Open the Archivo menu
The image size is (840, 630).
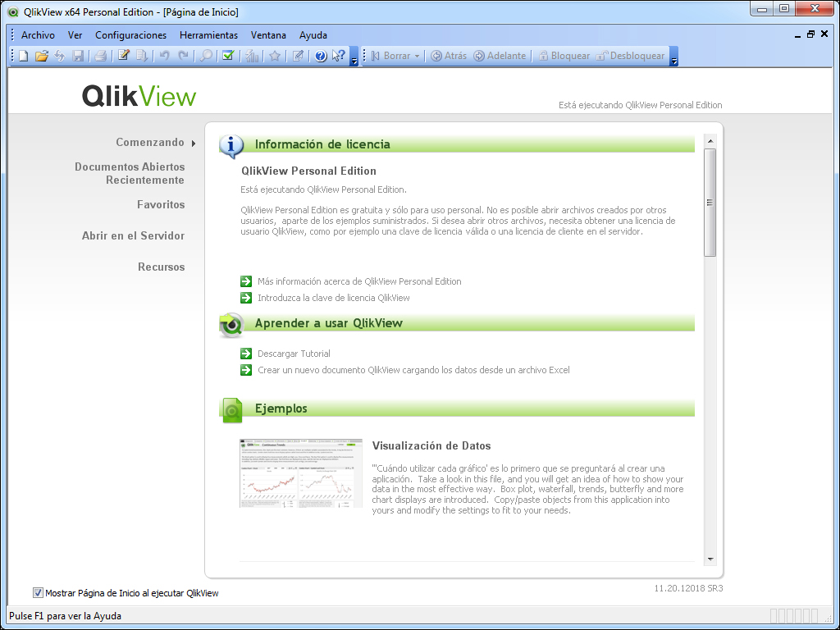tap(38, 35)
